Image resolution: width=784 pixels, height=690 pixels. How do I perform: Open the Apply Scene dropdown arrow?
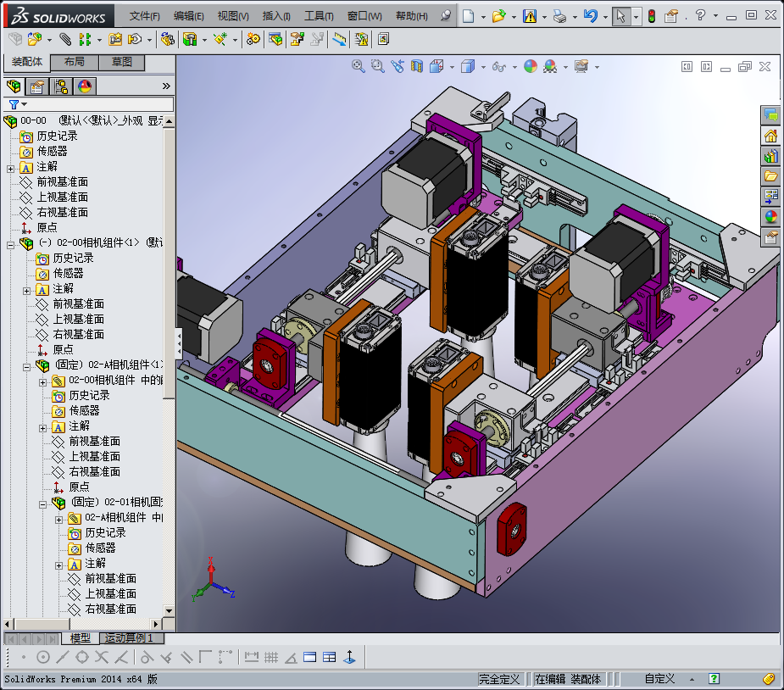tap(565, 67)
